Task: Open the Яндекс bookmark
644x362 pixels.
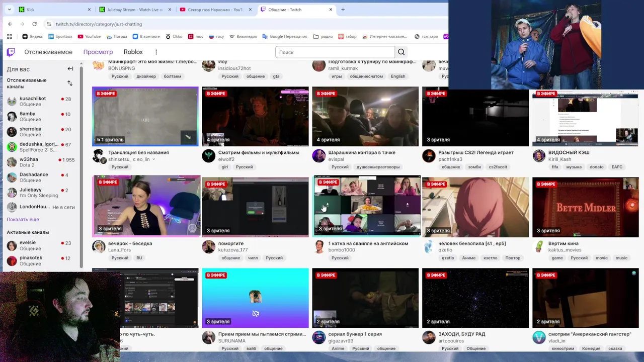Action: (x=33, y=36)
